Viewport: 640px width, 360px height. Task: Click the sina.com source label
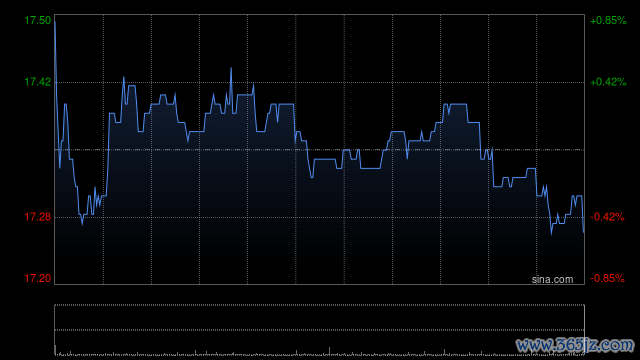click(x=552, y=280)
